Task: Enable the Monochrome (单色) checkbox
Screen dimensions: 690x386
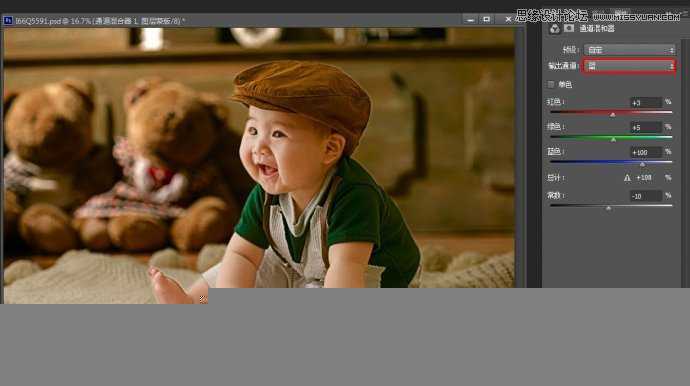Action: click(x=551, y=84)
